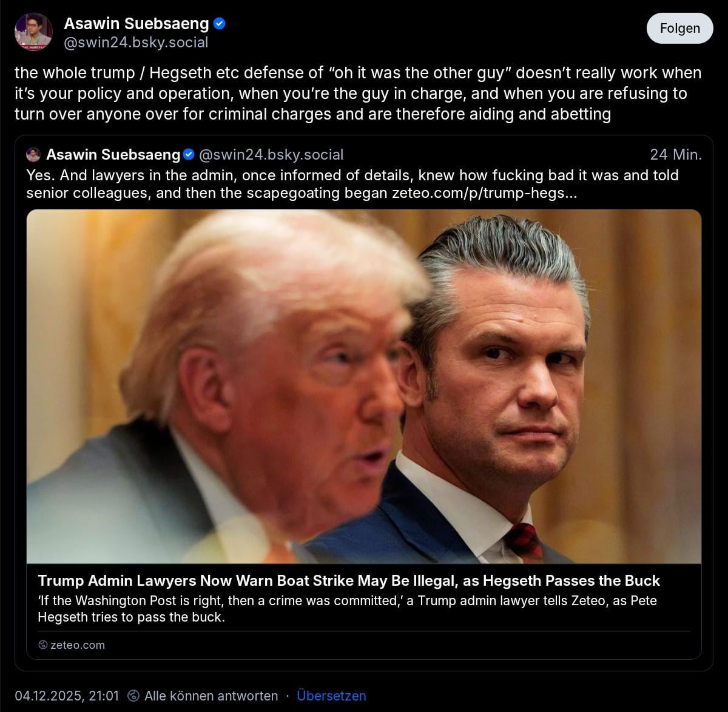Viewport: 728px width, 712px height.
Task: Open the author name Asawin Suebsaeng at top
Action: coord(136,24)
